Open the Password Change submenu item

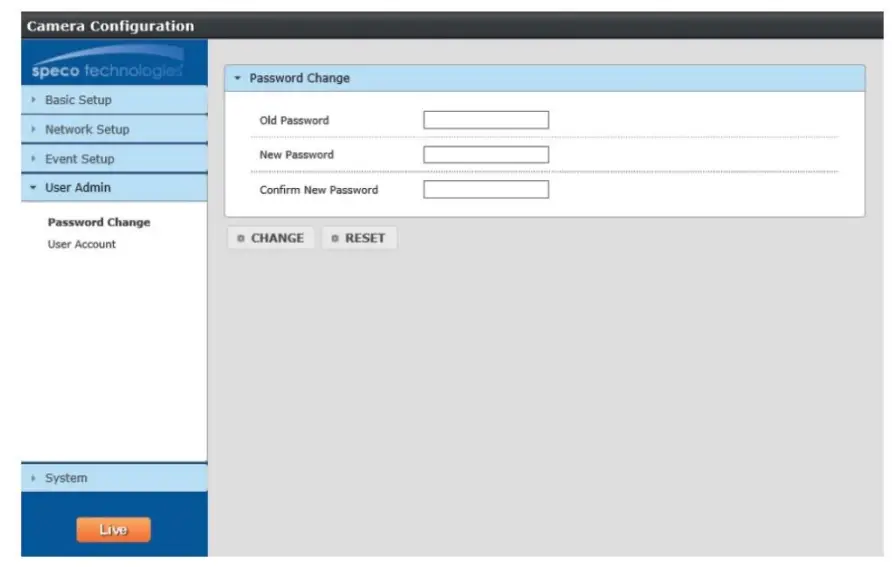[x=99, y=222]
